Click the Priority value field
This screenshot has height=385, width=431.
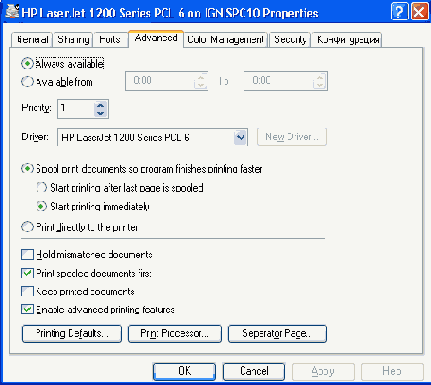click(76, 108)
